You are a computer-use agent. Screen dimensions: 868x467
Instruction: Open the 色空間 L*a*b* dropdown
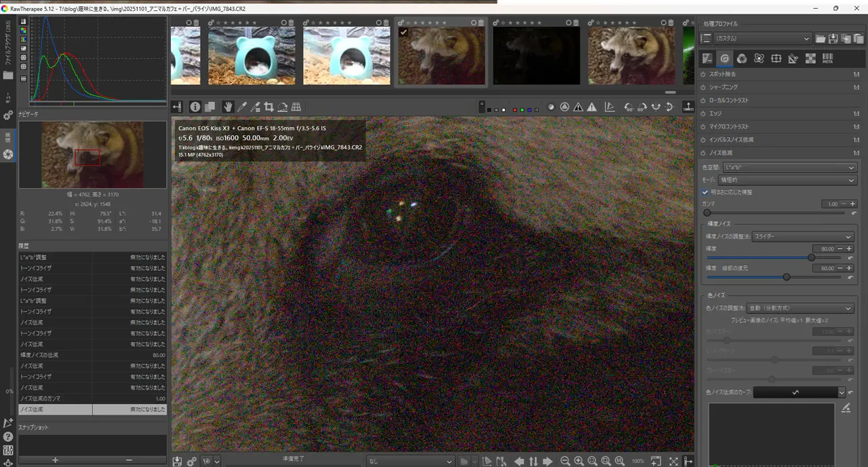point(789,167)
